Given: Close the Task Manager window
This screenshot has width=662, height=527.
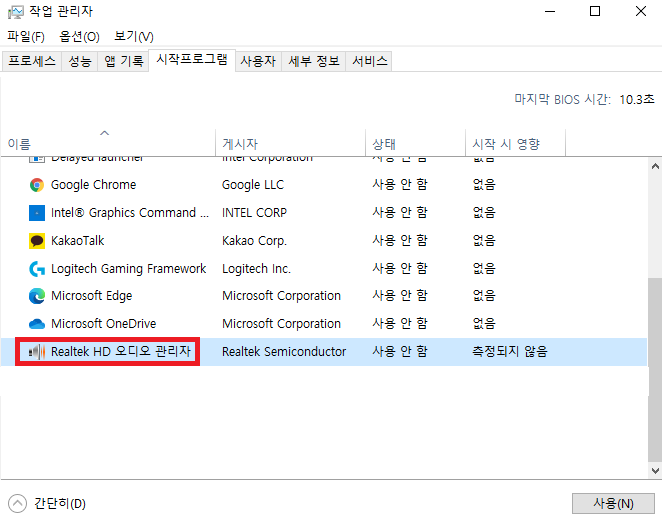Looking at the screenshot, I should click(x=640, y=11).
